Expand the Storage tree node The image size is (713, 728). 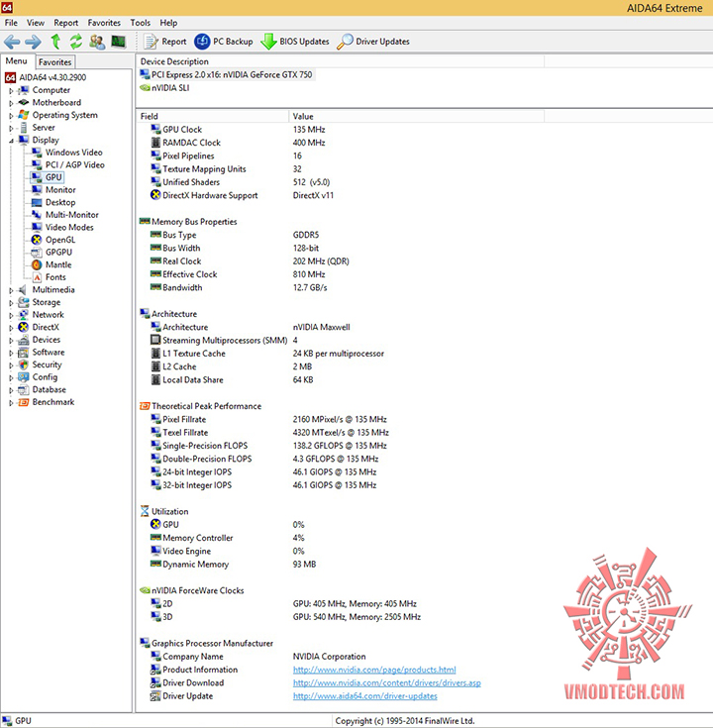[11, 303]
